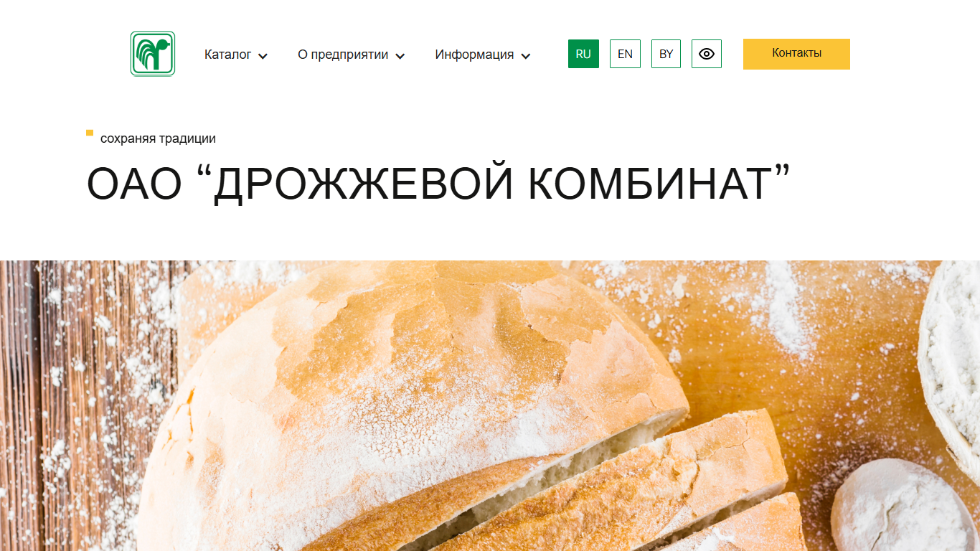Switch language to RU

point(583,54)
